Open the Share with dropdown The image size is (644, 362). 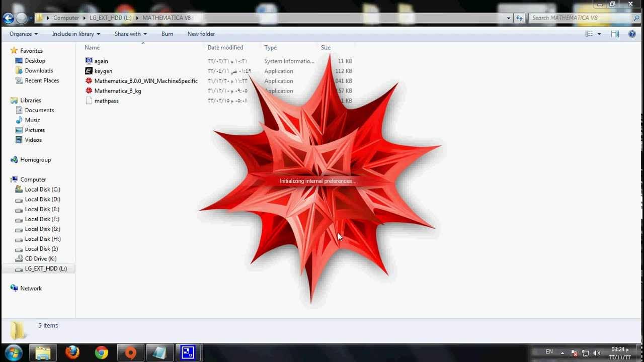click(130, 34)
